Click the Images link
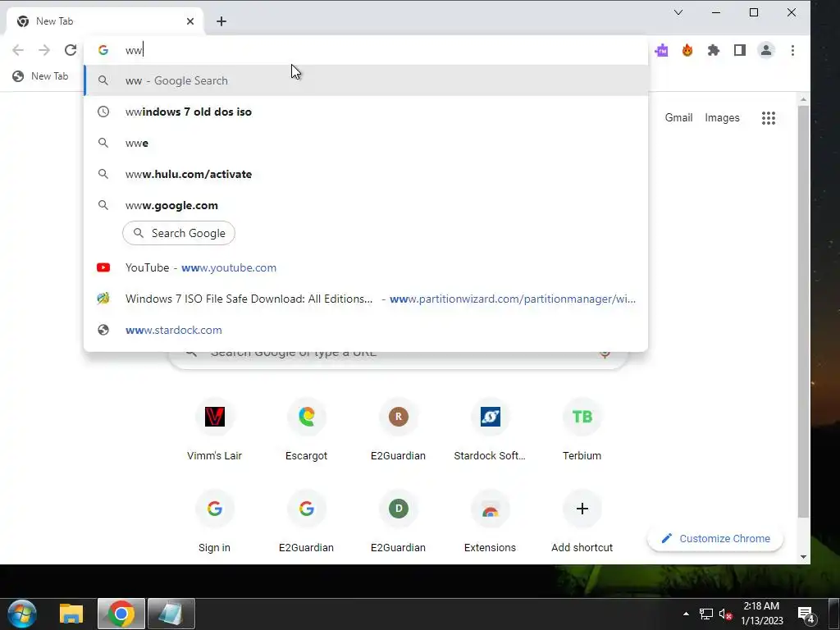Image resolution: width=840 pixels, height=630 pixels. (x=722, y=118)
